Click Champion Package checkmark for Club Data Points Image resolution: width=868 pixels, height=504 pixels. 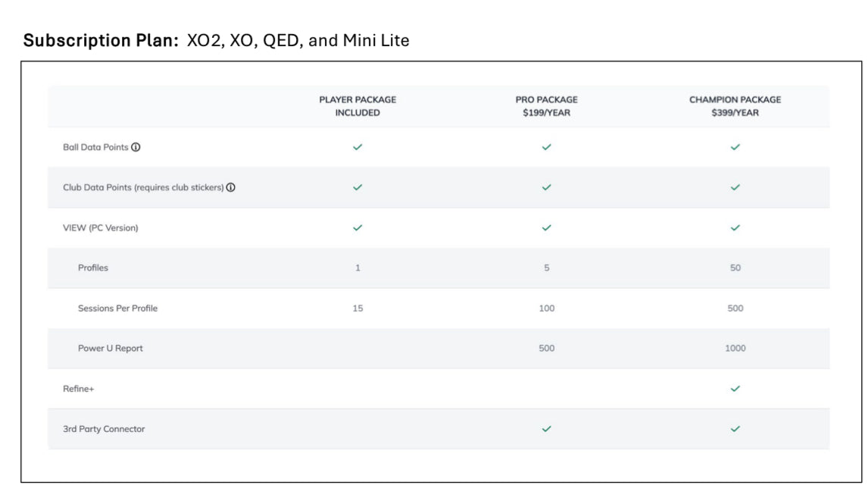[735, 188]
